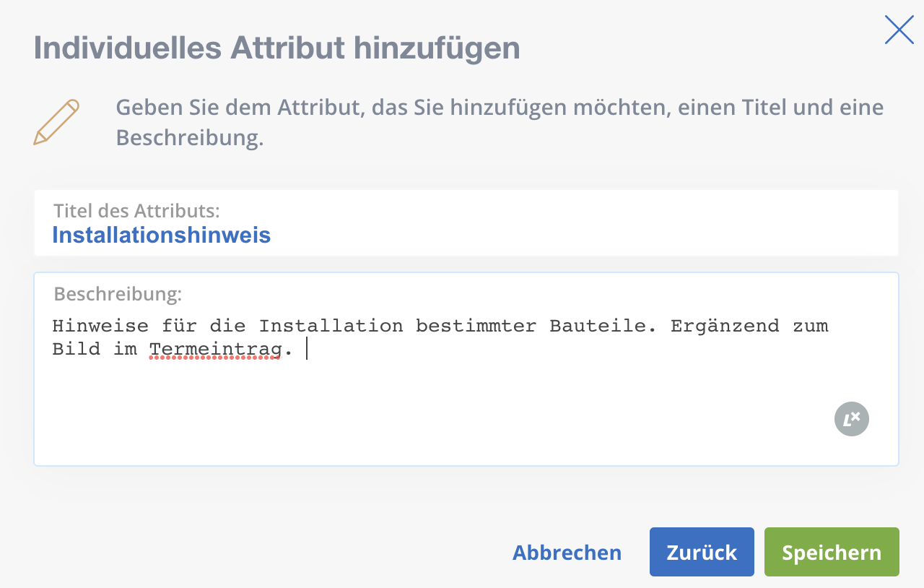Go back with the Zurück button

pos(702,552)
